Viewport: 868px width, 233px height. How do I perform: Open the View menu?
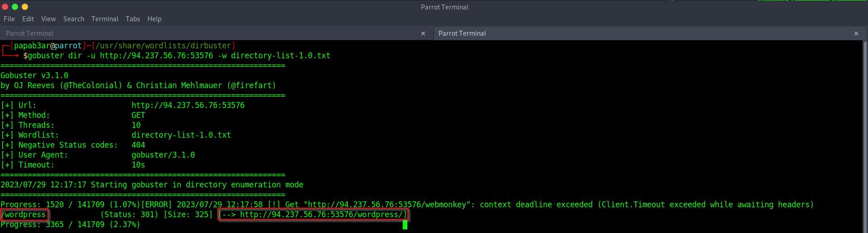(48, 19)
